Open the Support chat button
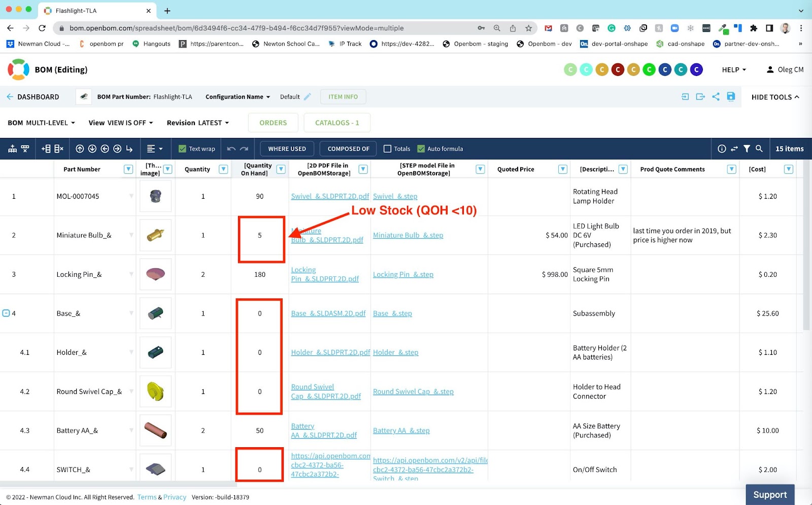Screen dimensions: 812x505 [770, 495]
